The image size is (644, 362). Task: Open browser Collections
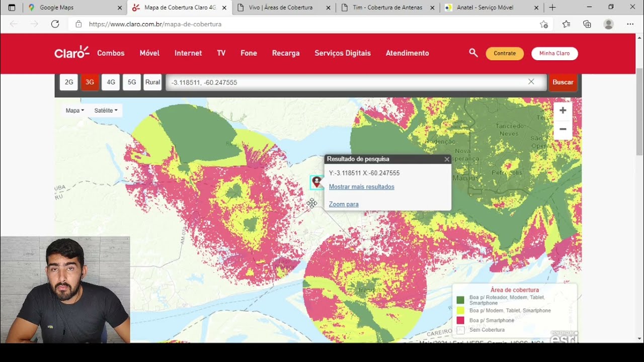pyautogui.click(x=587, y=24)
